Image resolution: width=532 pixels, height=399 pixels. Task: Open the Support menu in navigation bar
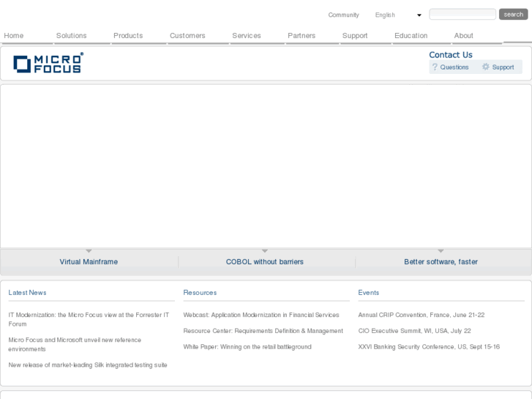[355, 36]
